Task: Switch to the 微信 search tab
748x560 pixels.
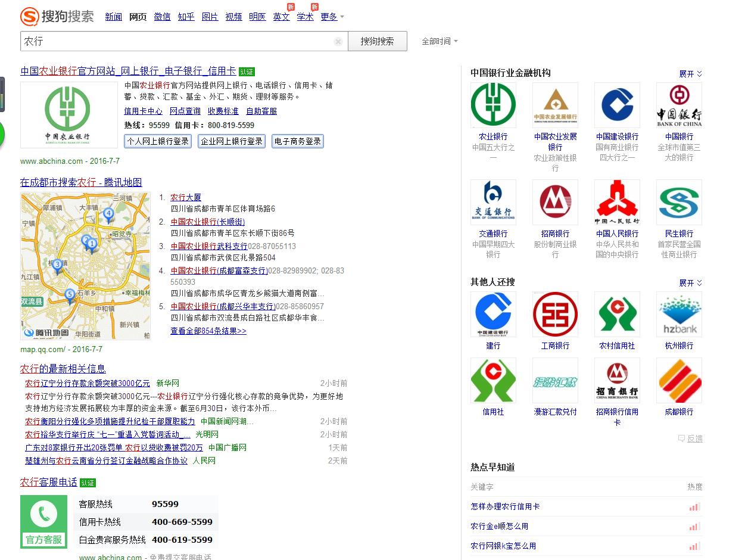Action: coord(162,17)
